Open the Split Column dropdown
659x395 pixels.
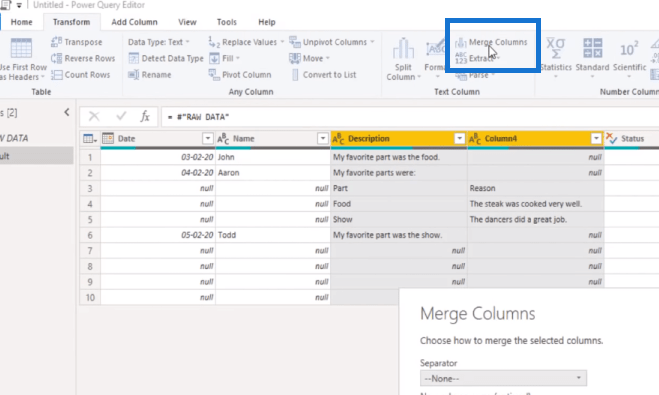tap(403, 59)
